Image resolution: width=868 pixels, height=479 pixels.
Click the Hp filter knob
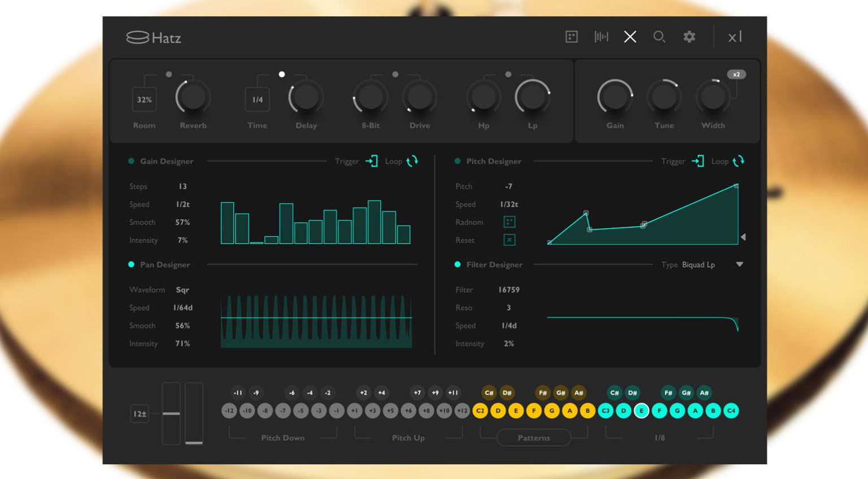click(x=484, y=97)
